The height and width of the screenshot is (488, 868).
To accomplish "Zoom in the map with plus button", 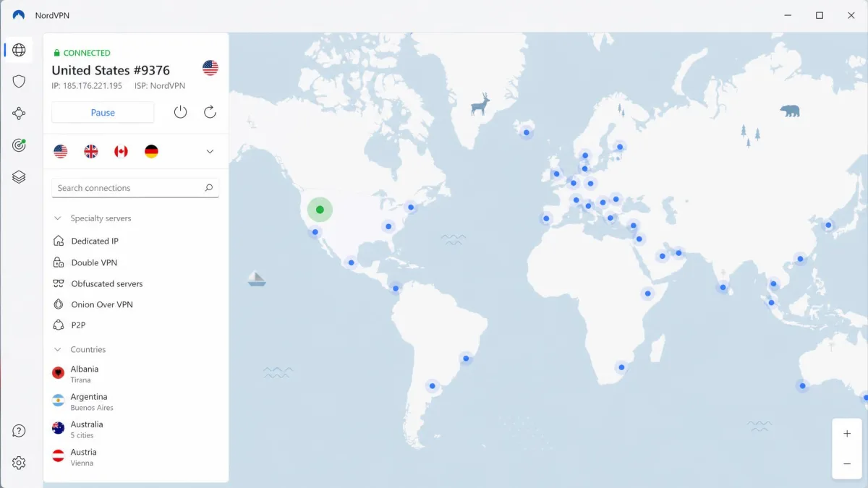I will pyautogui.click(x=847, y=434).
